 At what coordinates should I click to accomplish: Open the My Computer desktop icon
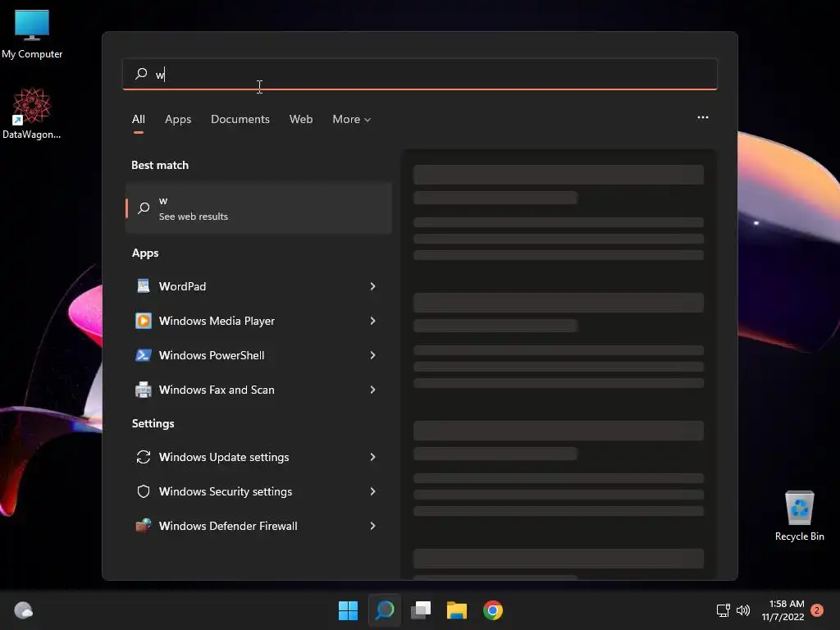[32, 34]
